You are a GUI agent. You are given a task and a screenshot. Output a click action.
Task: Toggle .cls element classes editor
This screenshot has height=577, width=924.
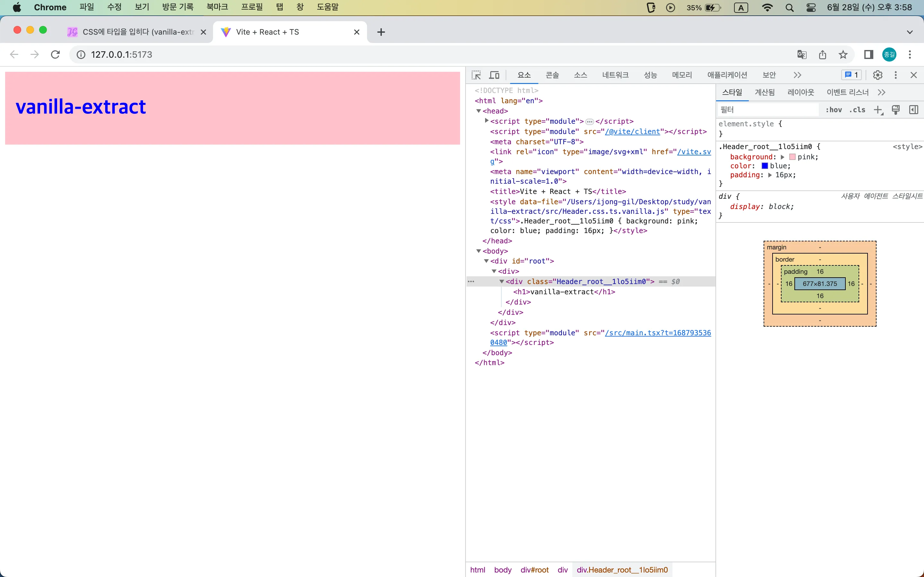(x=858, y=110)
